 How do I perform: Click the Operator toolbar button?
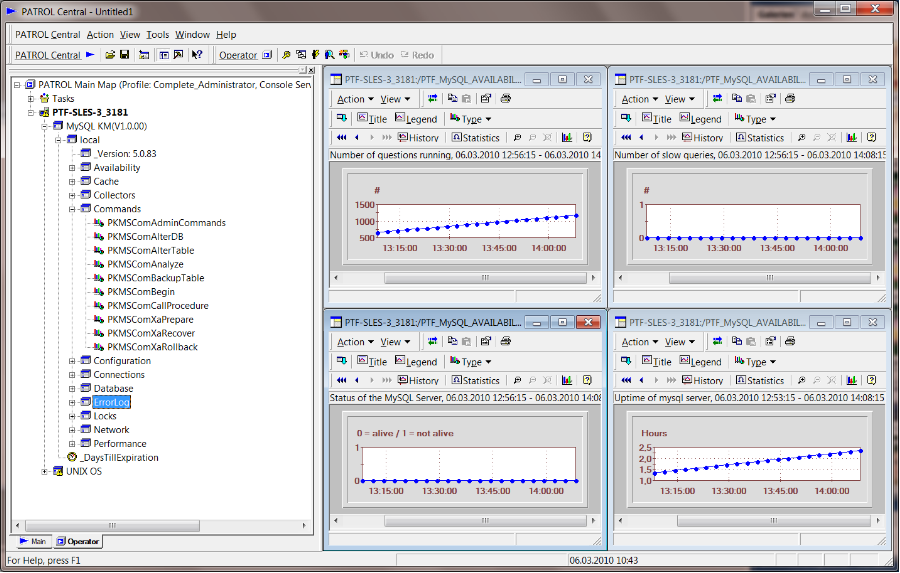pos(238,55)
